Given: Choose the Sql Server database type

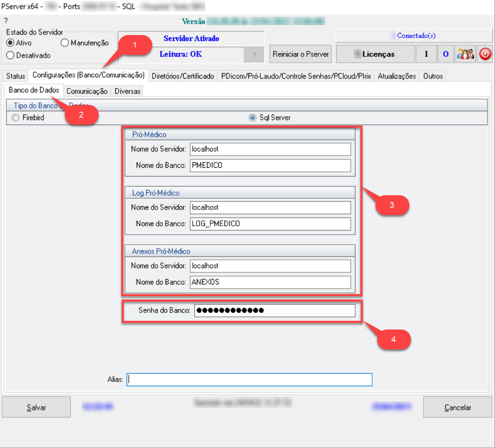Looking at the screenshot, I should pyautogui.click(x=253, y=118).
